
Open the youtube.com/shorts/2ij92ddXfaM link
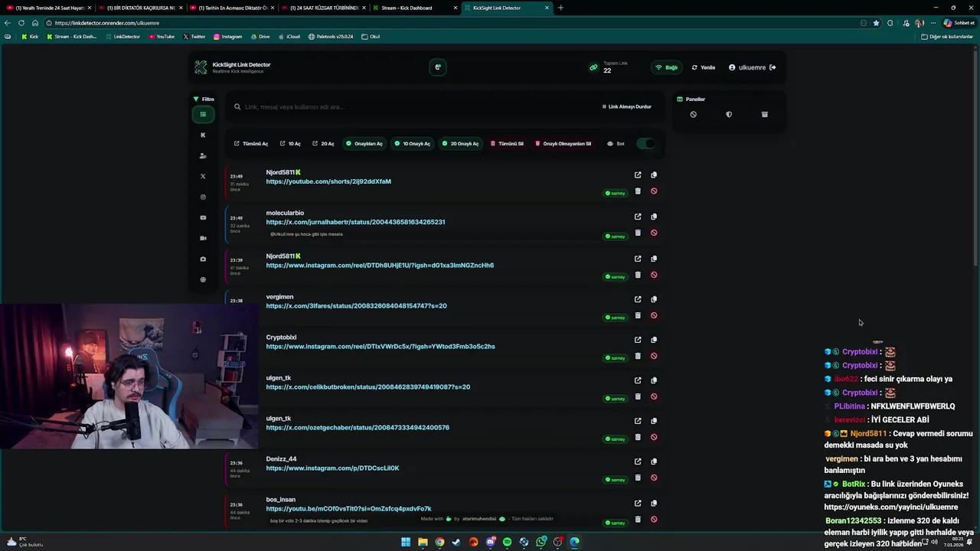[328, 181]
